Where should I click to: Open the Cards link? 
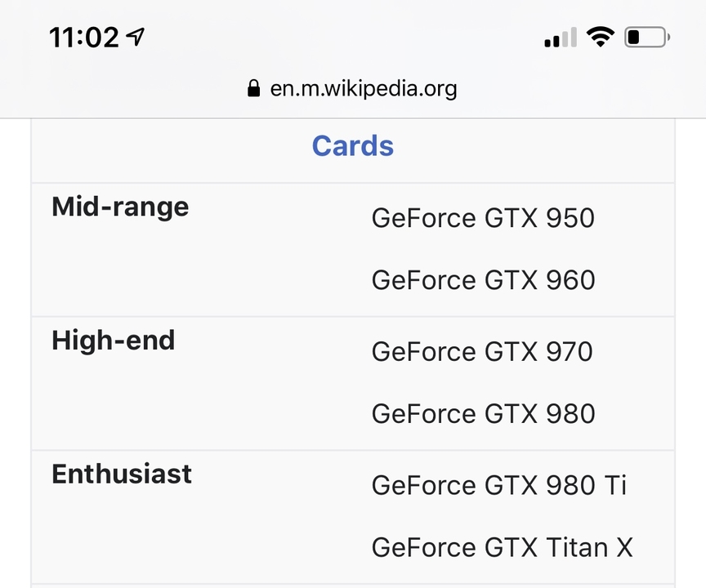[x=353, y=145]
